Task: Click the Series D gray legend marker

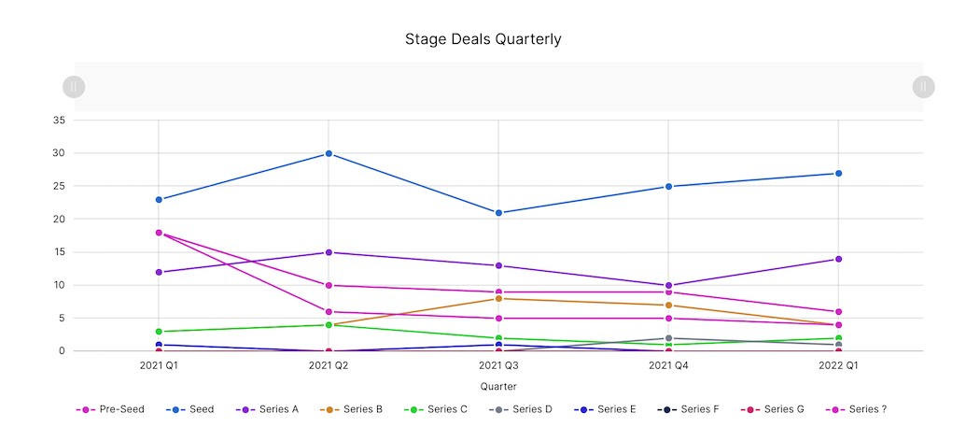Action: point(498,409)
